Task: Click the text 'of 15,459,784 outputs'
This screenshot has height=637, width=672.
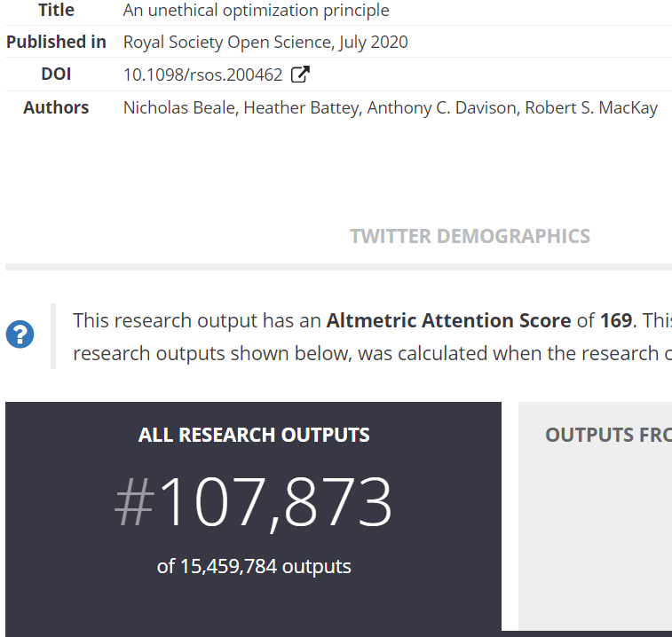Action: tap(254, 566)
